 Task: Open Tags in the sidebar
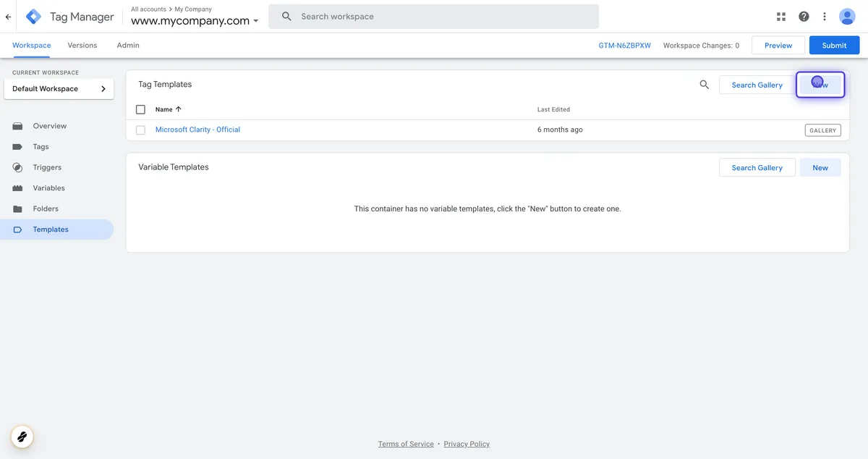(x=57, y=147)
